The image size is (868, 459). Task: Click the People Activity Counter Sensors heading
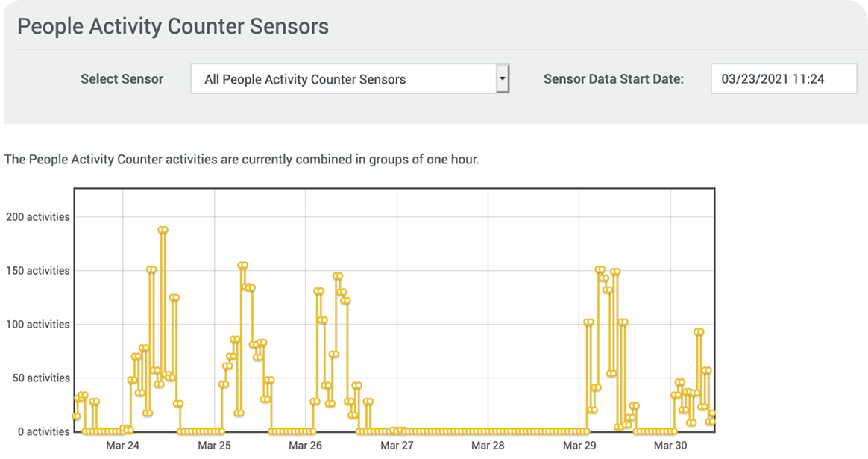click(173, 27)
